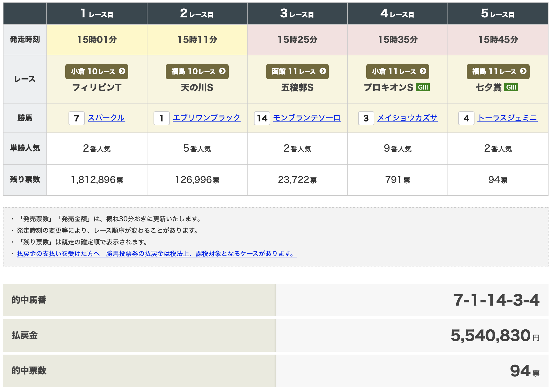Image resolution: width=552 pixels, height=392 pixels.
Task: Open horse link スパークル
Action: (x=106, y=118)
